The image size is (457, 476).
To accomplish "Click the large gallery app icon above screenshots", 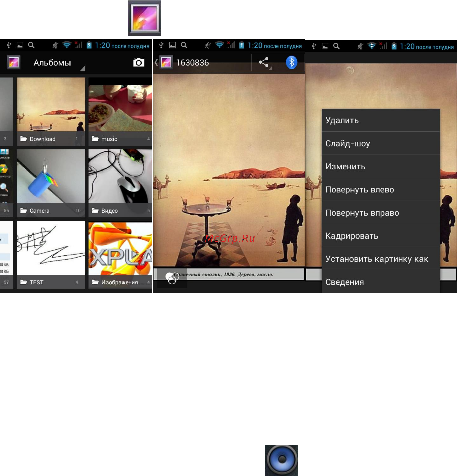I will [x=145, y=18].
